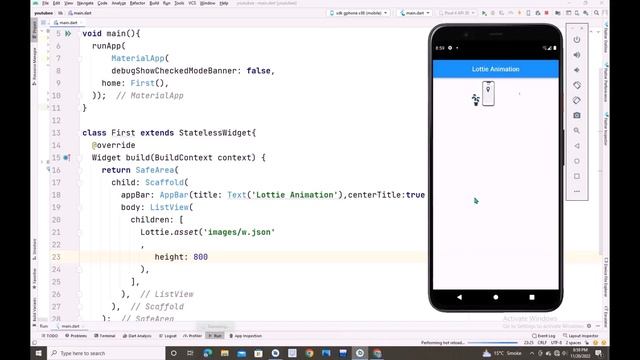The height and width of the screenshot is (360, 640).
Task: Click the Lottie Animation app bar title
Action: tap(496, 69)
